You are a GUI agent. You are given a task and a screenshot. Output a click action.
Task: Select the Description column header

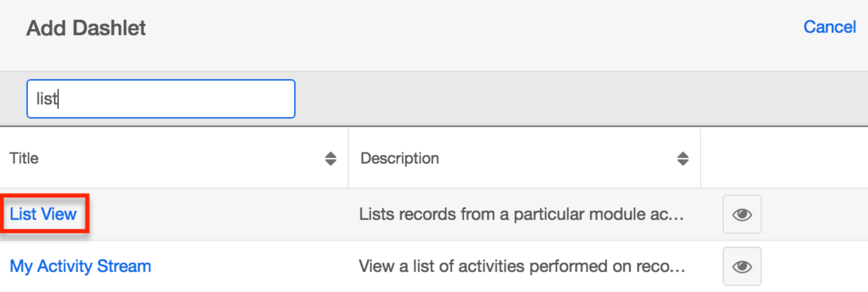pos(399,158)
